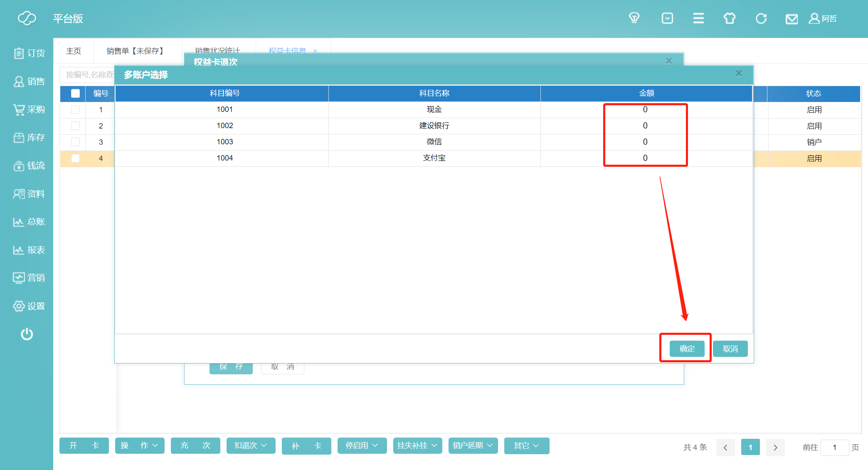The width and height of the screenshot is (868, 470).
Task: Click the 取消 button in dialog
Action: [730, 349]
